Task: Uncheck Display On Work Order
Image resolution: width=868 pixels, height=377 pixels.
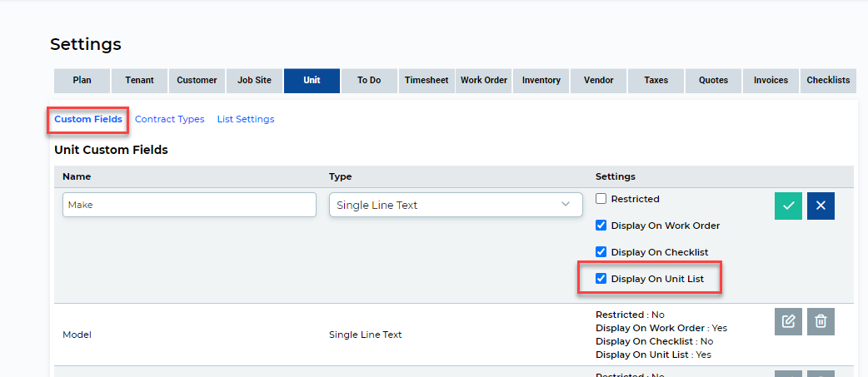Action: pos(601,226)
